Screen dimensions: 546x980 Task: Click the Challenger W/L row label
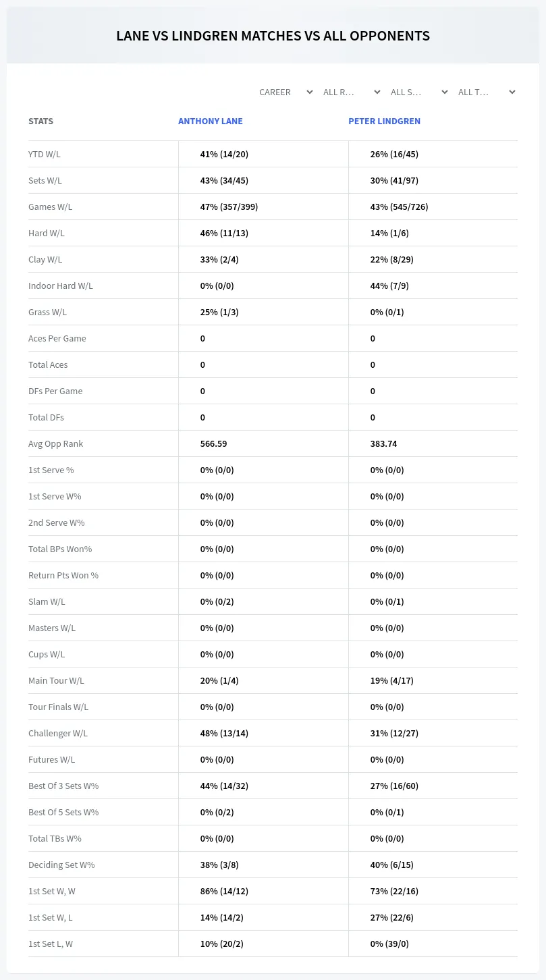[58, 734]
